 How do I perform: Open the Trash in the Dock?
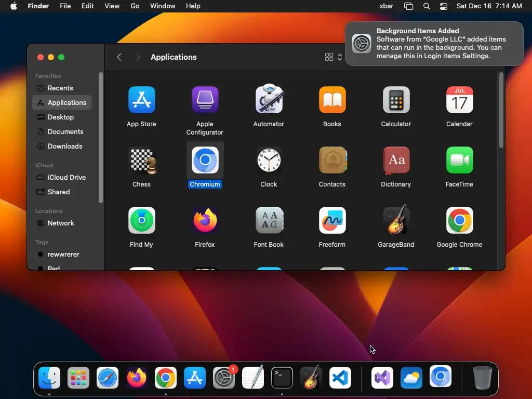click(483, 378)
